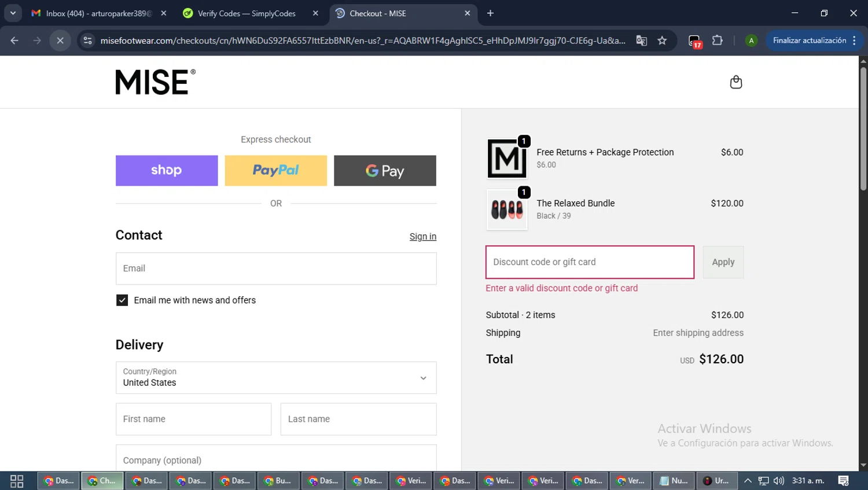Screen dimensions: 868x490
Task: Open a new browser tab
Action: coord(490,13)
